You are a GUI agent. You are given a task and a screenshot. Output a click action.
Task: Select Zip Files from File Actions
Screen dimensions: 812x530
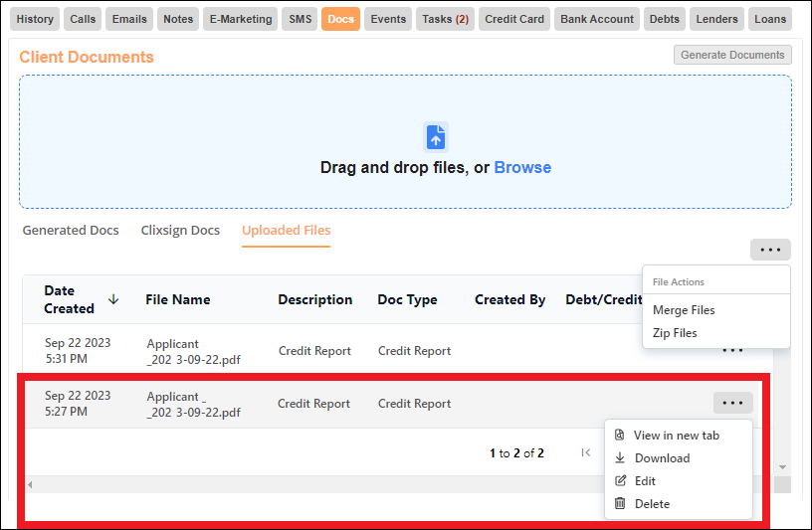(x=675, y=333)
